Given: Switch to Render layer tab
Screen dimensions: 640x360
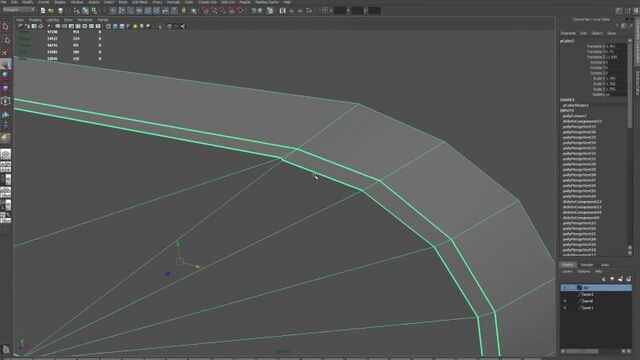Looking at the screenshot, I should [587, 265].
